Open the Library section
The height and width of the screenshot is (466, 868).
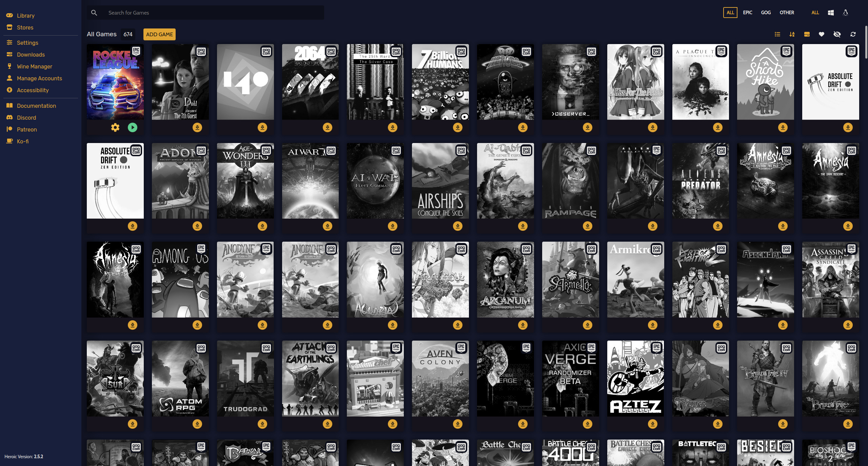(x=25, y=16)
